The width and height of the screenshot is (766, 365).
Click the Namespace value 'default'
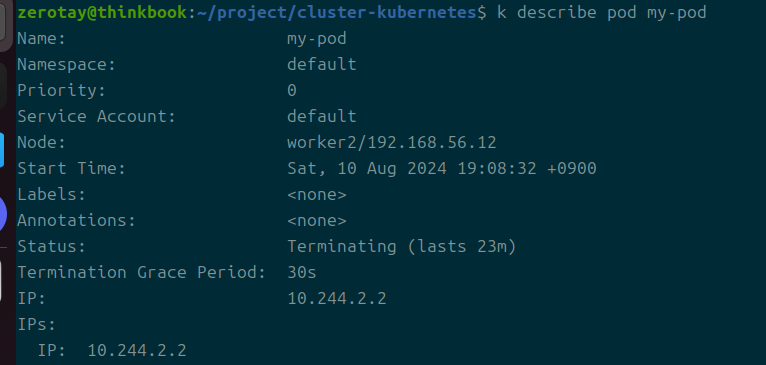(321, 64)
